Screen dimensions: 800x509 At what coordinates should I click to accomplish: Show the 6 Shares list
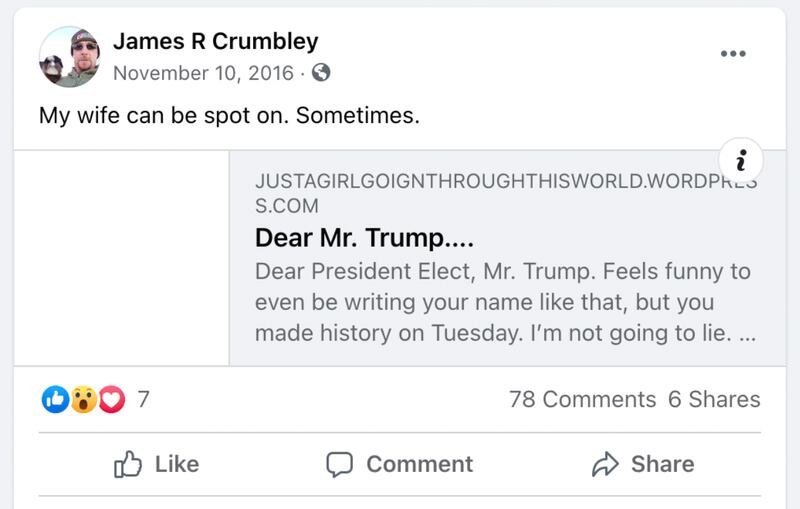714,400
